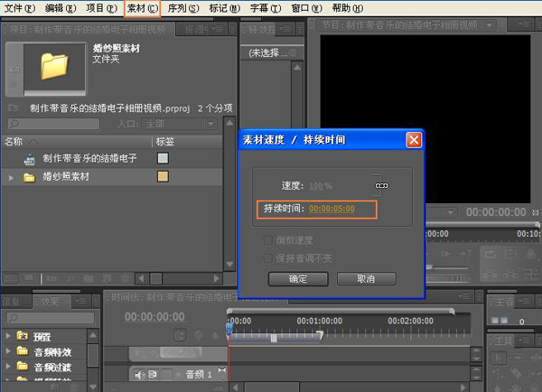Open the program monitor sequence dropdown
This screenshot has width=542, height=392.
tap(489, 25)
